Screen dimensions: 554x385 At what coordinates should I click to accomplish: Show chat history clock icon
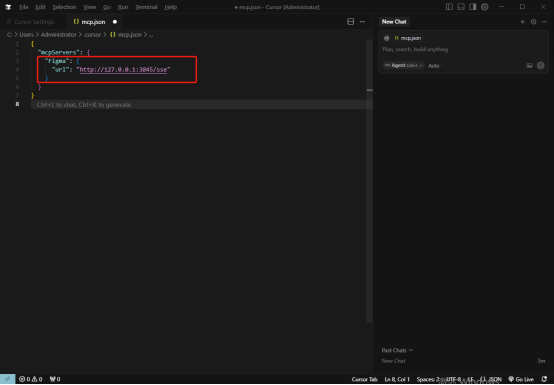[534, 22]
